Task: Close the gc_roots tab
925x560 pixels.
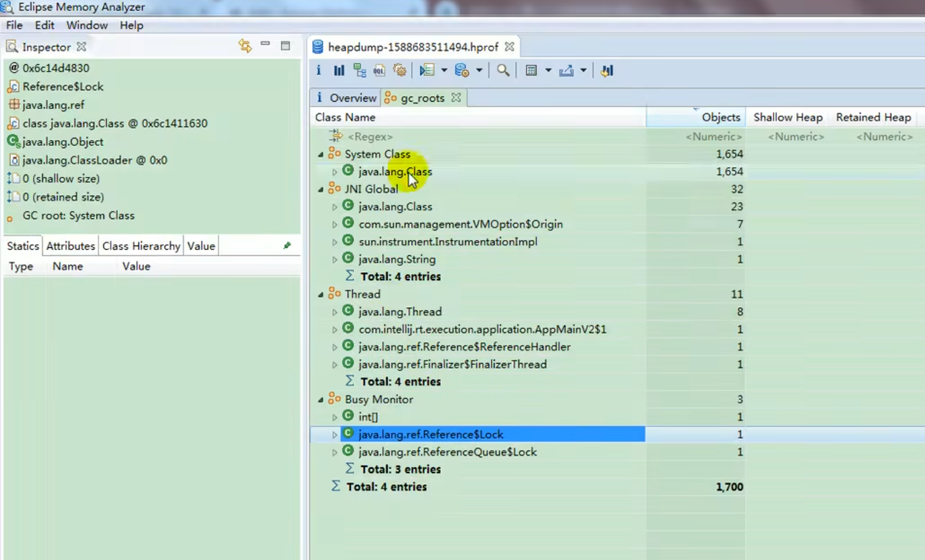Action: click(456, 98)
